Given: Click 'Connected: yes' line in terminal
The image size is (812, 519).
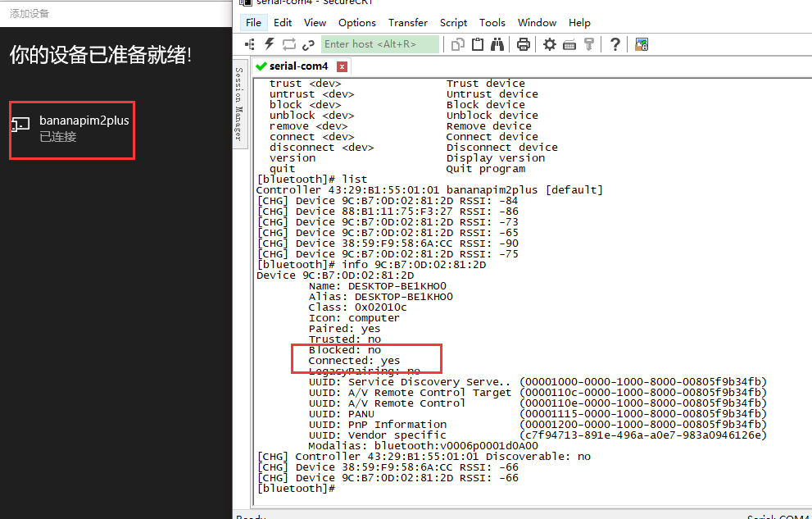Looking at the screenshot, I should pos(354,361).
